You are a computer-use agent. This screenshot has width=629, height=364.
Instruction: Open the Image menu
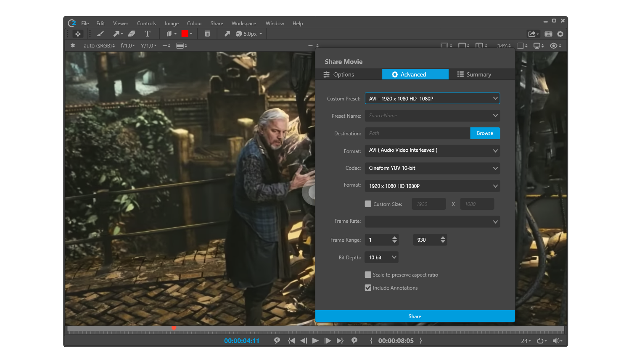172,24
